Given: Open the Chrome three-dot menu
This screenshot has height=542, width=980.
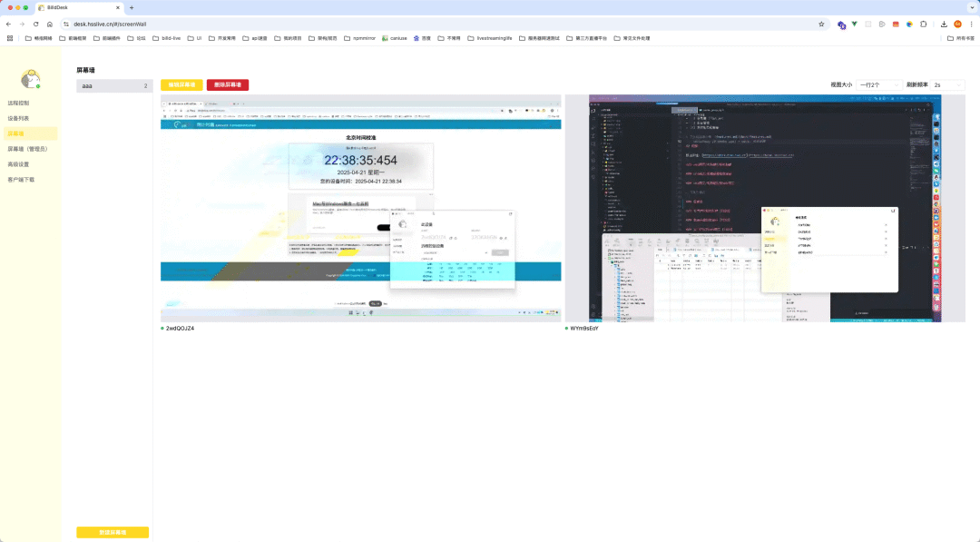Looking at the screenshot, I should 971,24.
